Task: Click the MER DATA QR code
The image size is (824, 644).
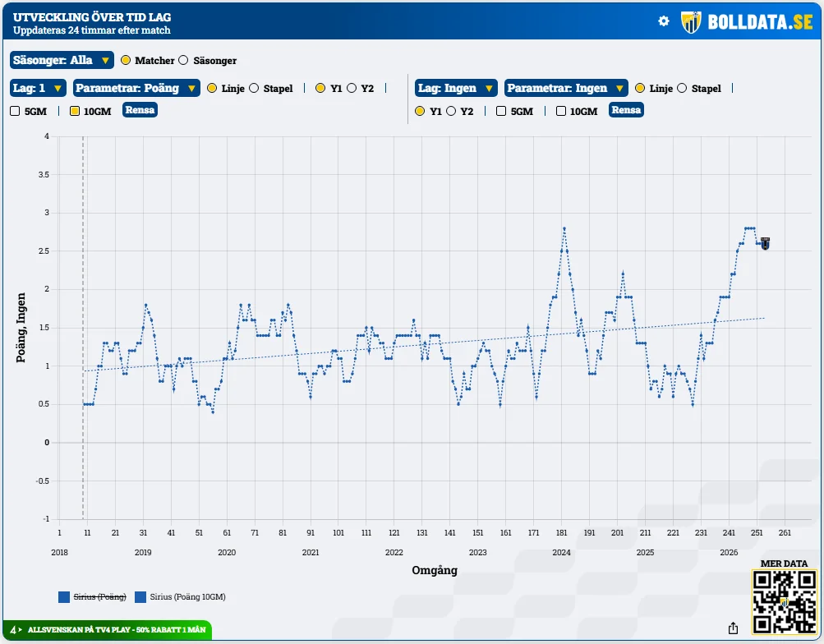Action: point(784,602)
